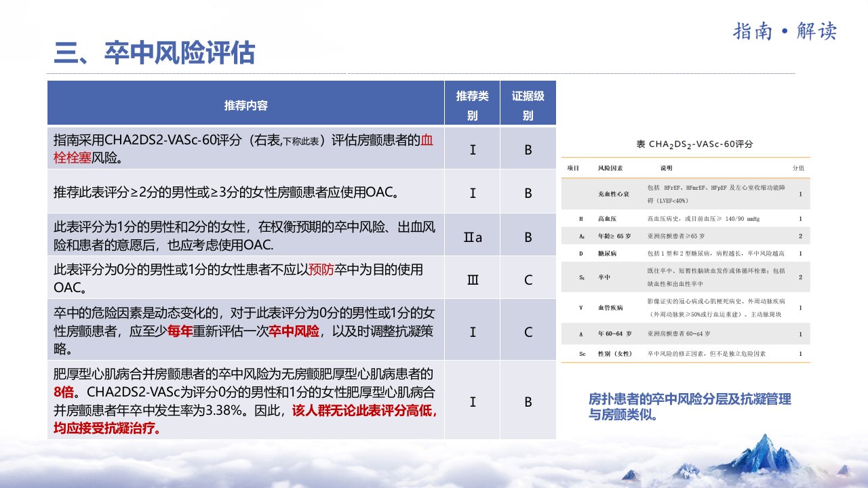Click the score 2 in the S₂ 卒中 row
Viewport: 868px width, 488px height.
click(800, 277)
